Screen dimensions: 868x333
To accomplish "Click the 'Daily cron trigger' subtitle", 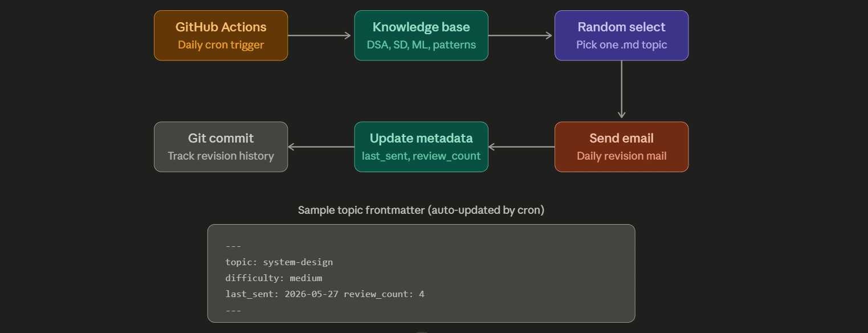I will (x=221, y=44).
